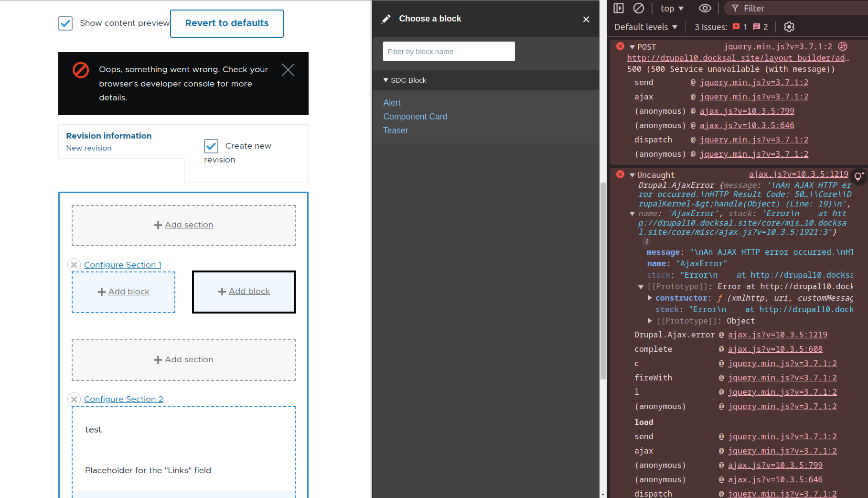This screenshot has width=868, height=498.
Task: Clear the console with the no-entry icon
Action: point(639,8)
